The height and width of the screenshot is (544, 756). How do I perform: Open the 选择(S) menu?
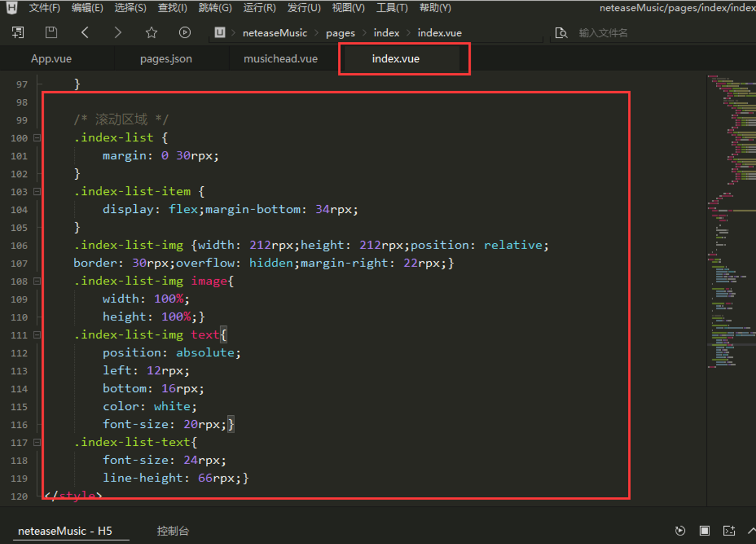tap(130, 8)
